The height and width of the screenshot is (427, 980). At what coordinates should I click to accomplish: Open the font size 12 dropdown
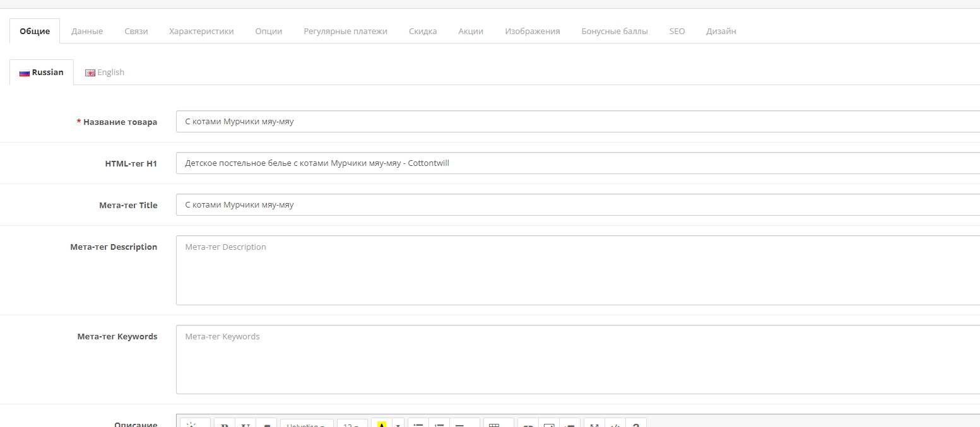352,424
